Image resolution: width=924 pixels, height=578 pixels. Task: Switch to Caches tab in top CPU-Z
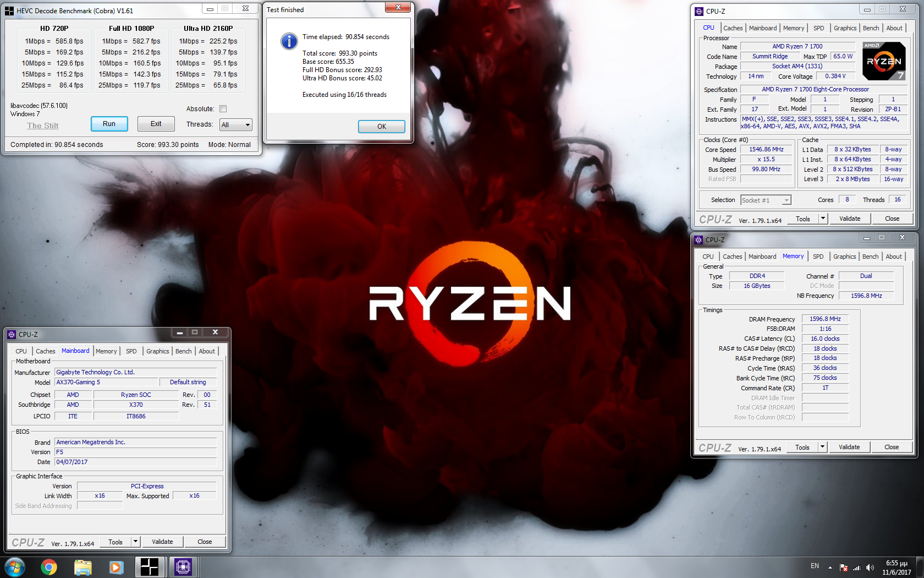pyautogui.click(x=733, y=28)
